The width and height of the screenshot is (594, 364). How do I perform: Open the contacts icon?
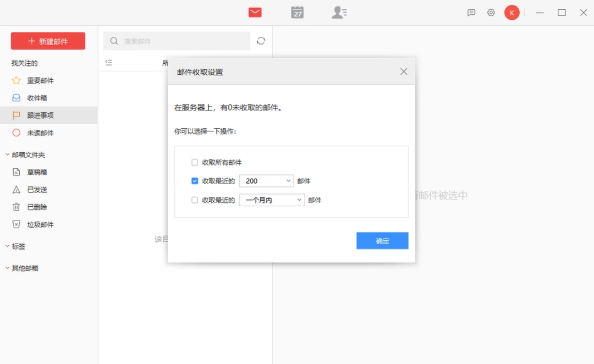click(339, 13)
